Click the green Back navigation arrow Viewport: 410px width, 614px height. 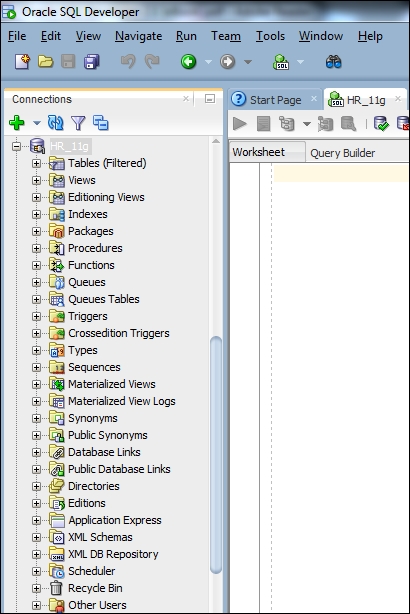pos(188,61)
